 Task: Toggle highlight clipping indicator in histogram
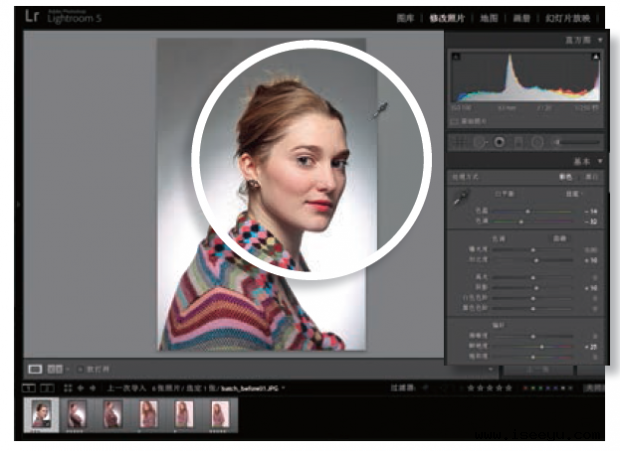tap(595, 57)
